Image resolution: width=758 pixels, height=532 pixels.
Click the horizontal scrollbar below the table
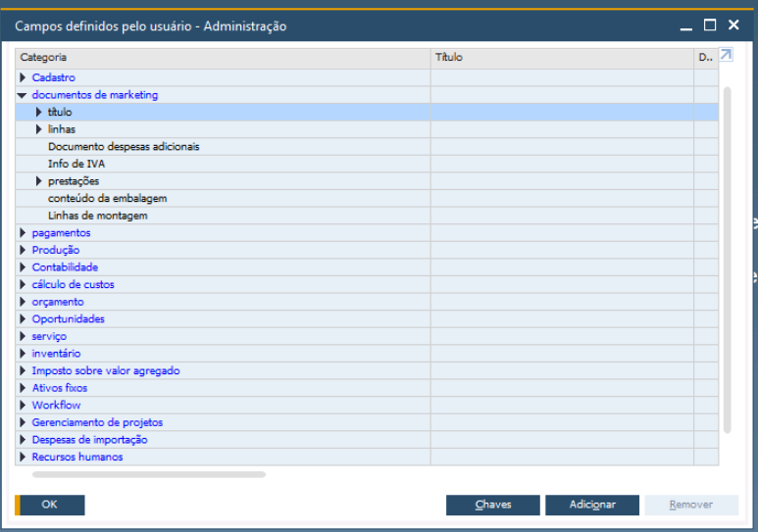click(149, 474)
